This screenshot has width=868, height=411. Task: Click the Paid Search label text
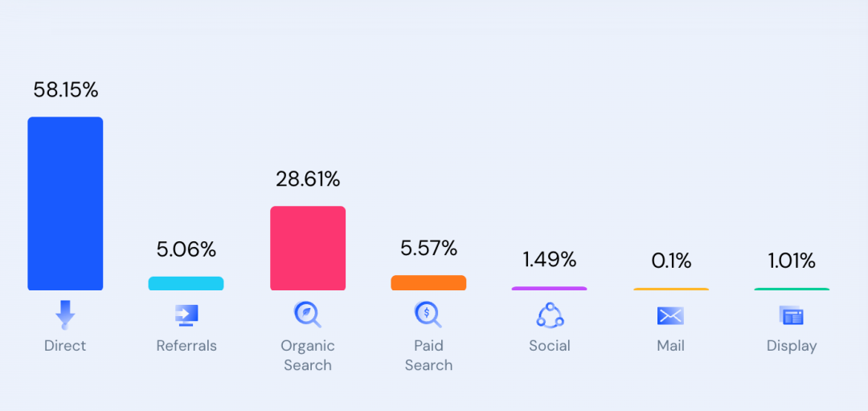(x=428, y=356)
